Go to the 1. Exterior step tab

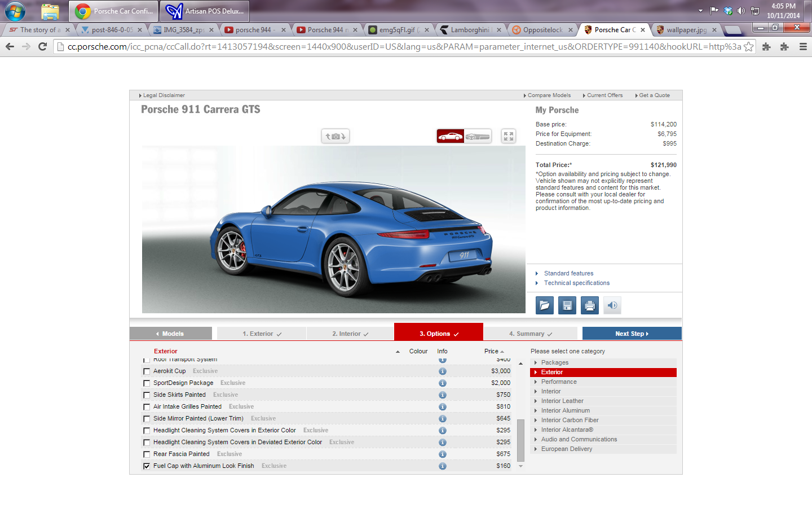pyautogui.click(x=262, y=334)
